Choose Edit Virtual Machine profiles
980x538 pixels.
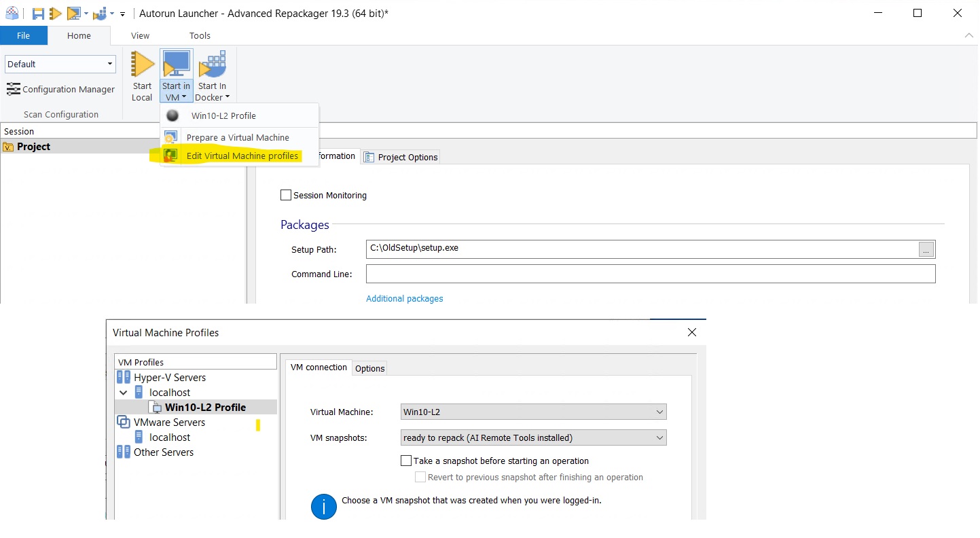pos(242,156)
